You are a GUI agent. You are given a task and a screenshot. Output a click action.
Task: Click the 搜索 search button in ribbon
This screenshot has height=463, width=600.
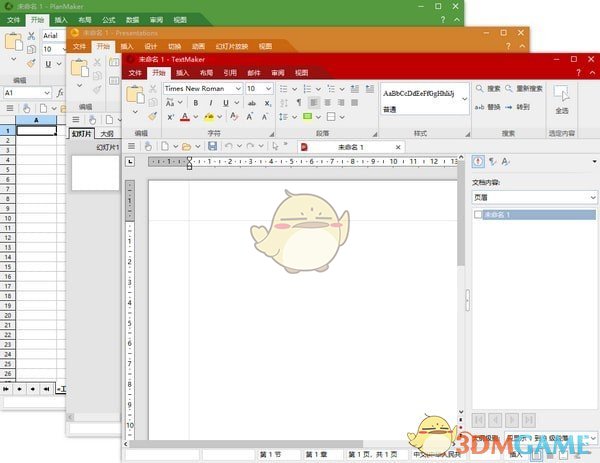tap(488, 89)
